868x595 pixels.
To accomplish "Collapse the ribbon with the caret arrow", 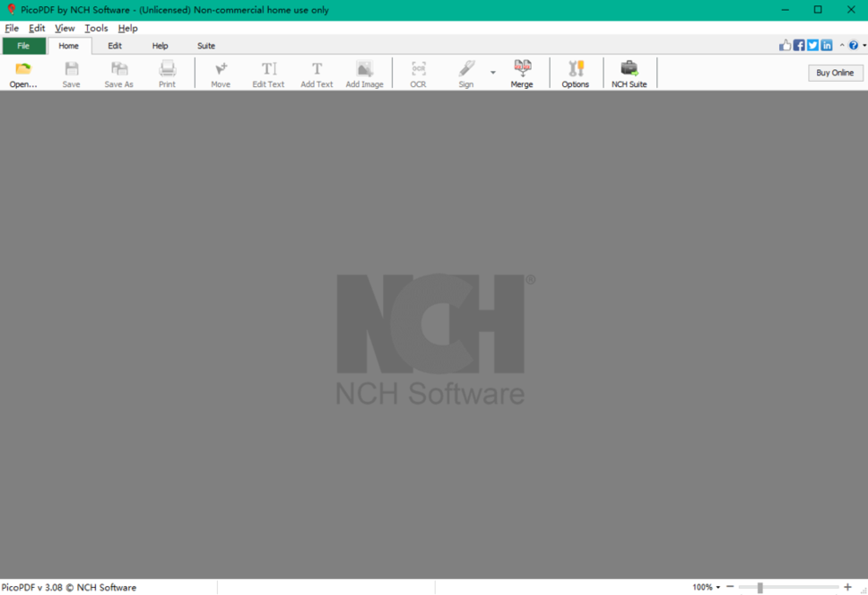I will pos(842,46).
